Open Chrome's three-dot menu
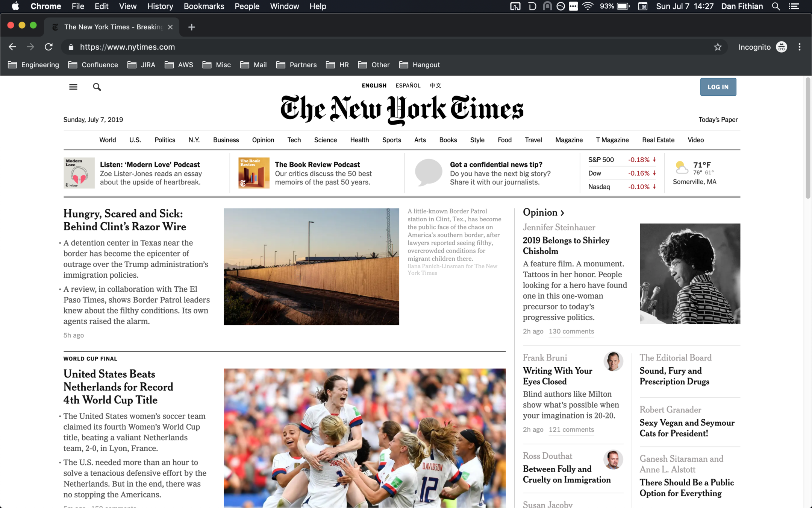 tap(799, 47)
